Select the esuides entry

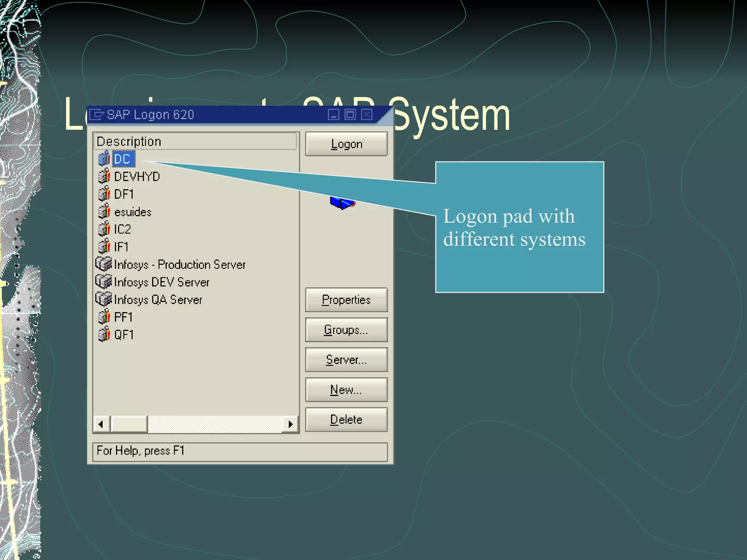133,212
